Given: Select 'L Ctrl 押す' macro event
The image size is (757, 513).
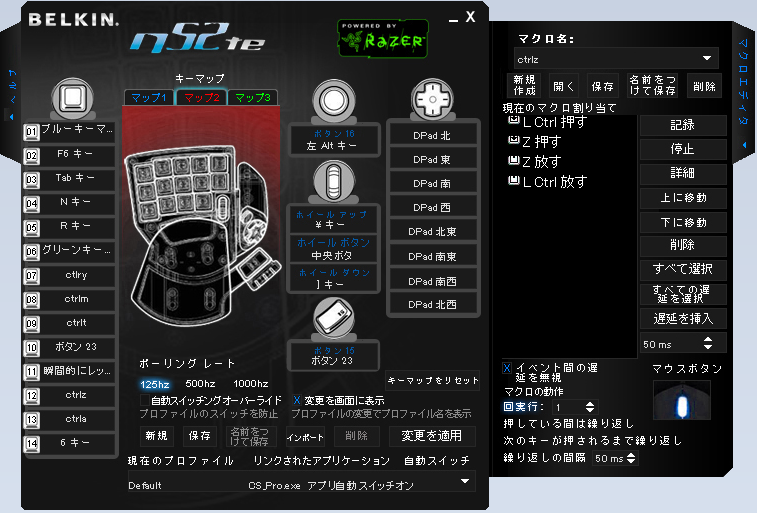Looking at the screenshot, I should point(548,122).
